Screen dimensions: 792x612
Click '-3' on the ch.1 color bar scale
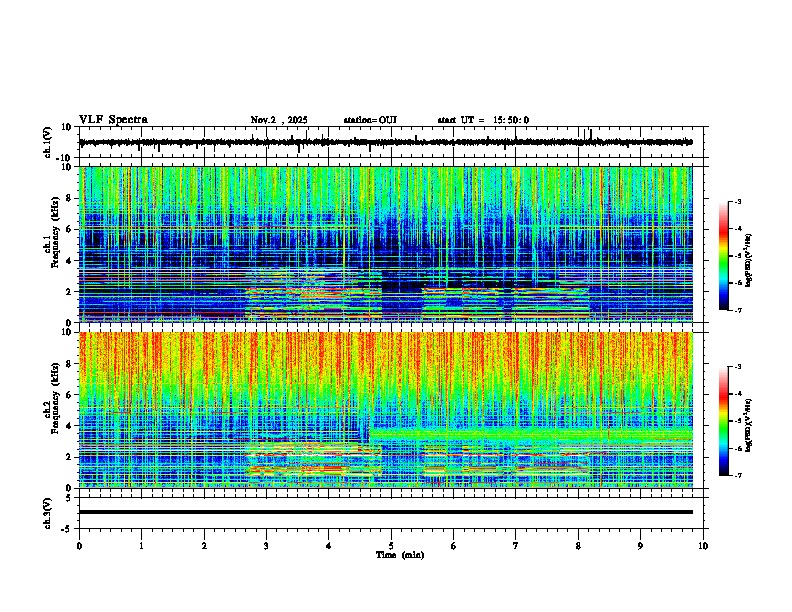[x=737, y=201]
